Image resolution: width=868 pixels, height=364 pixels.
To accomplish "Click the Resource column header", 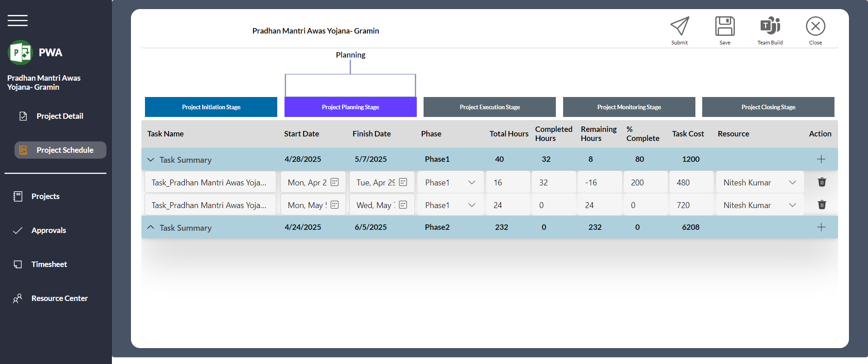I will pos(733,134).
